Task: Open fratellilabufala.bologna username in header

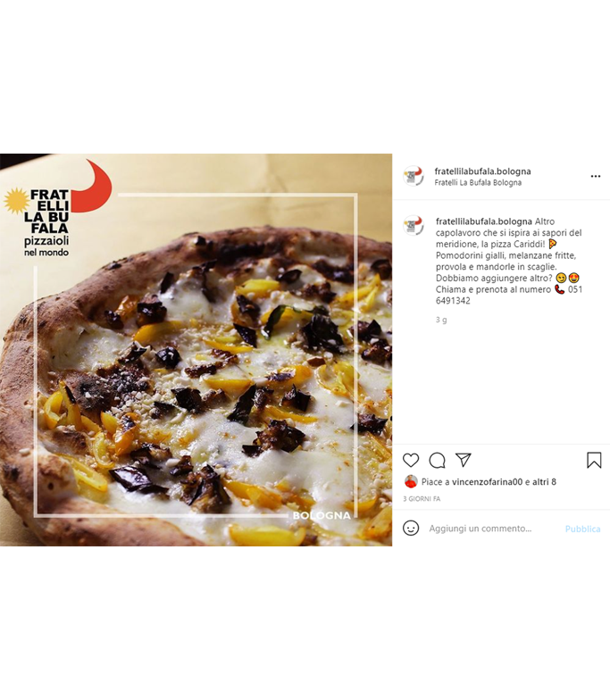Action: click(x=482, y=171)
